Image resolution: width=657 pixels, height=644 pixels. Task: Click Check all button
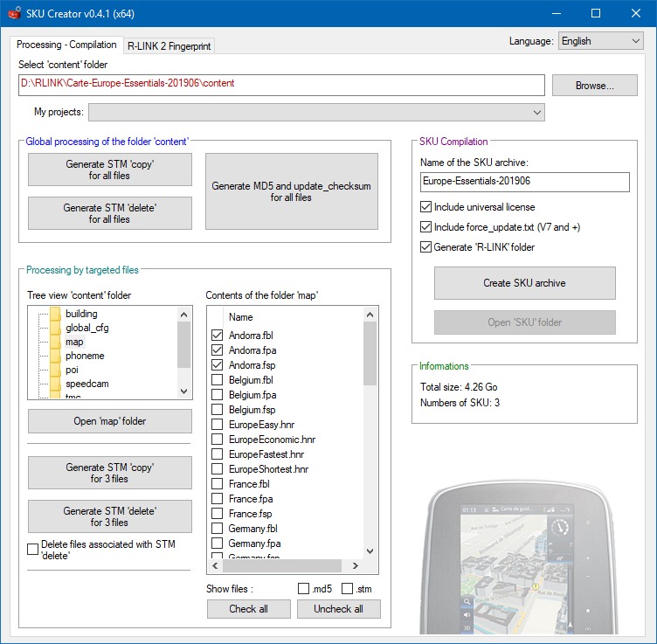[x=248, y=609]
